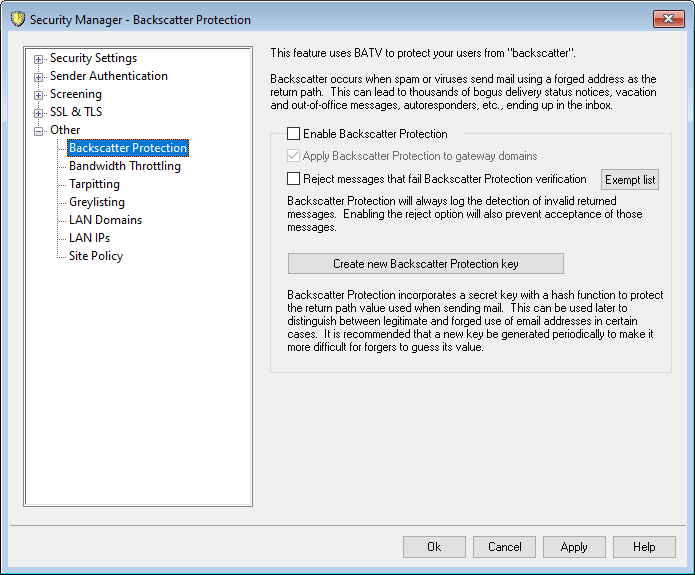The width and height of the screenshot is (695, 575).
Task: Open the Exempt list
Action: click(x=630, y=180)
